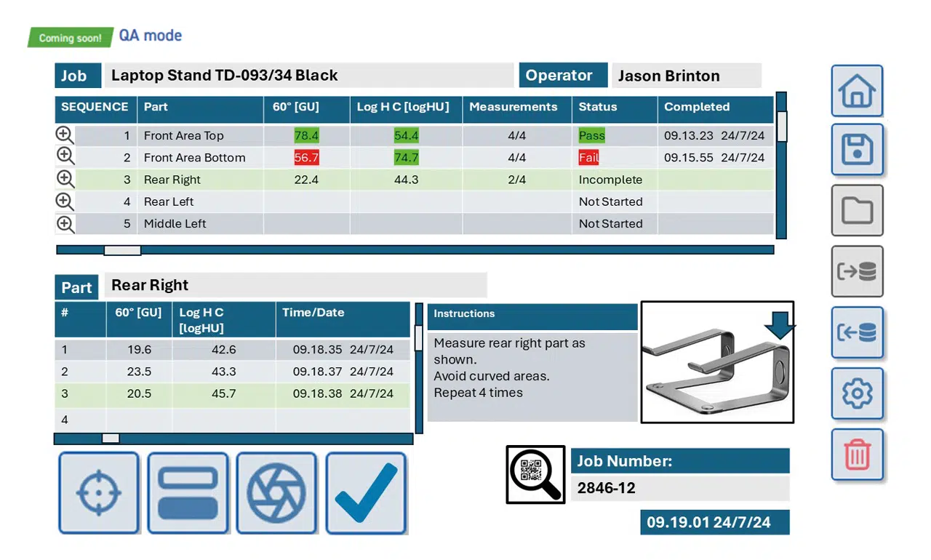Click the sequence table horizontal scrollbar thumb
Image resolution: width=931 pixels, height=560 pixels.
122,250
